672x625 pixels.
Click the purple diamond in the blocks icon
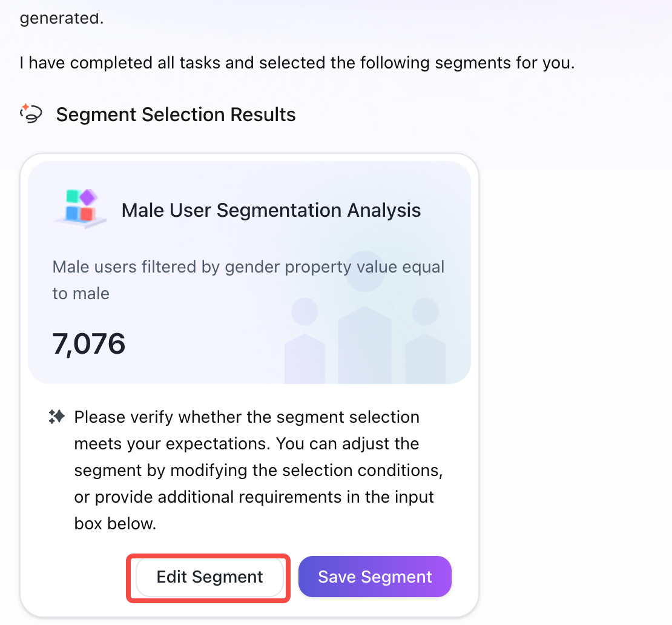(x=88, y=197)
